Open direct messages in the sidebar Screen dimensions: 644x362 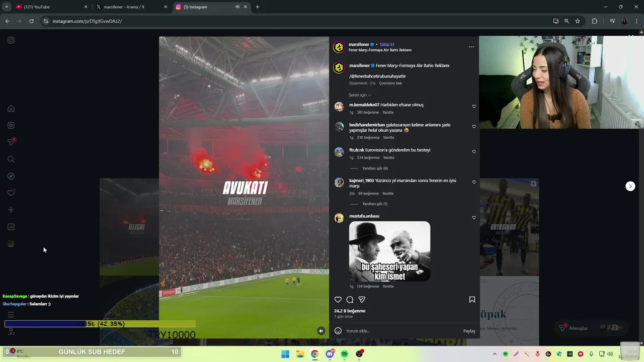pyautogui.click(x=11, y=142)
